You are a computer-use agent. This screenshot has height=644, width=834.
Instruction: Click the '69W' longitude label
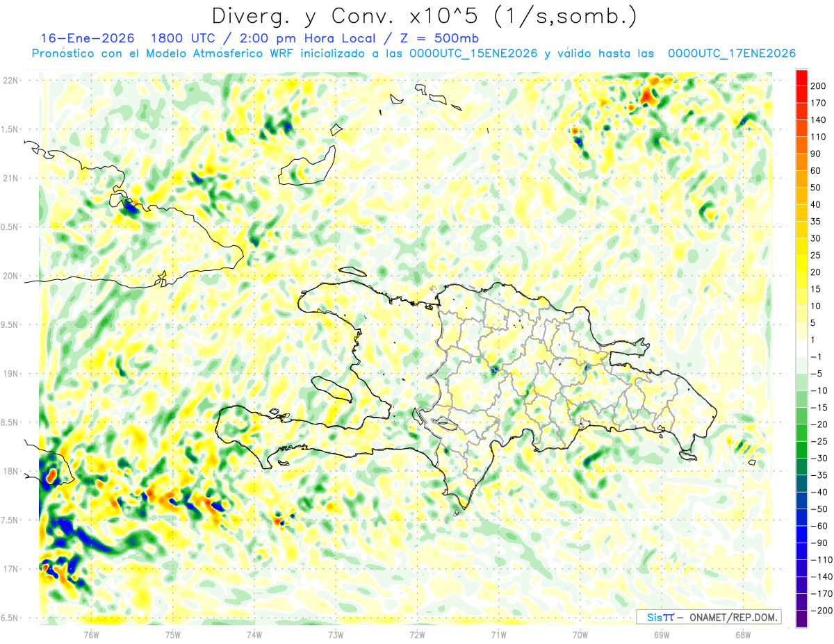tap(661, 634)
